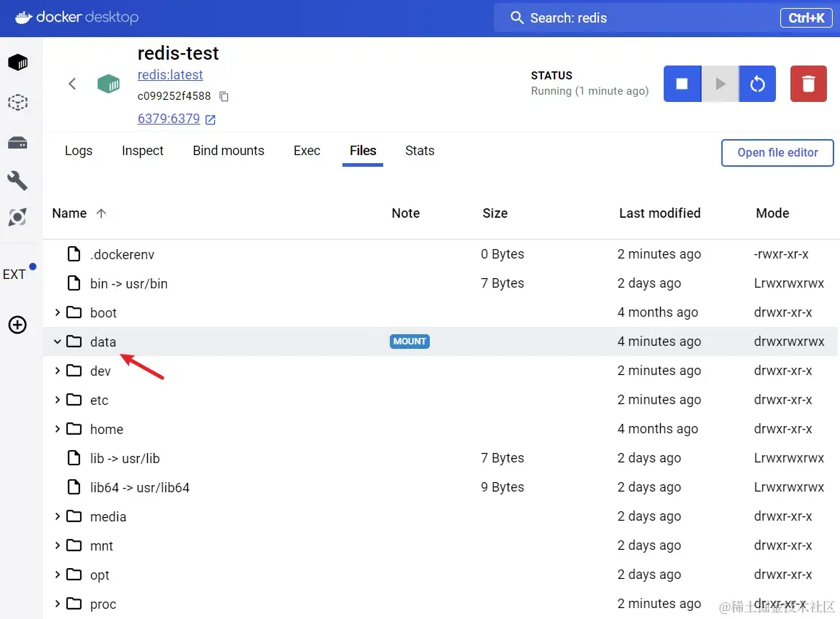Expand the opt folder
This screenshot has height=619, width=840.
(x=58, y=575)
